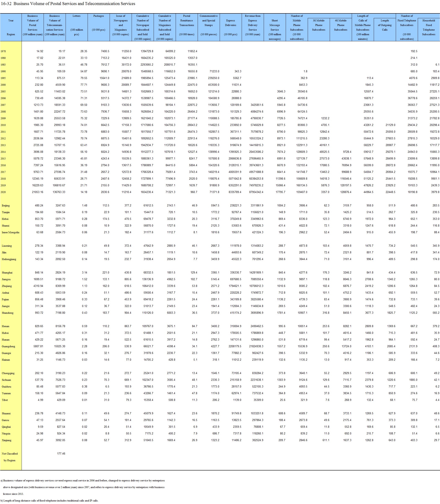
Task: Select the 3G Mobile Phone Subscribers header
Action: (x=318, y=25)
